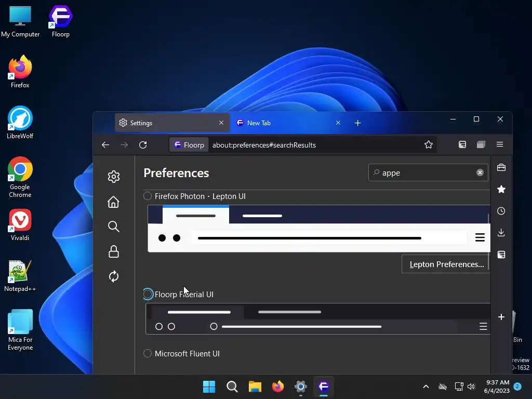The width and height of the screenshot is (532, 399).
Task: Open the notes panel icon in side panel
Action: coord(501,255)
